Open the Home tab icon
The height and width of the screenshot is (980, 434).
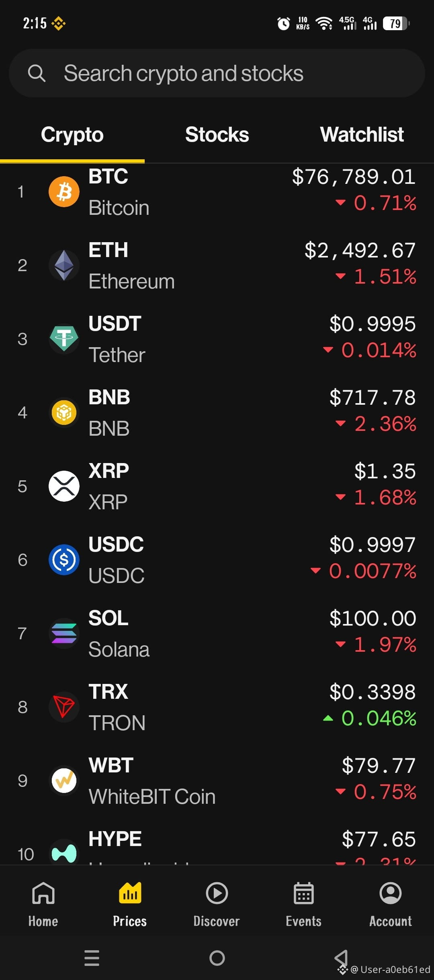click(43, 893)
